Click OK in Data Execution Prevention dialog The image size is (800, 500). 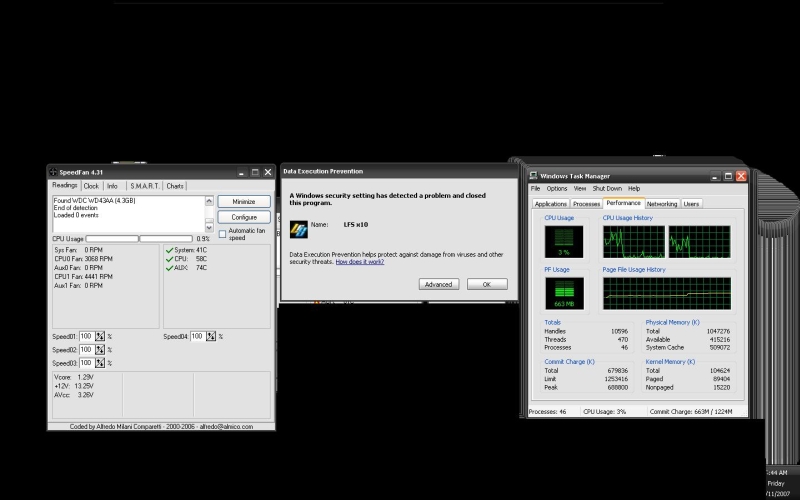(487, 284)
